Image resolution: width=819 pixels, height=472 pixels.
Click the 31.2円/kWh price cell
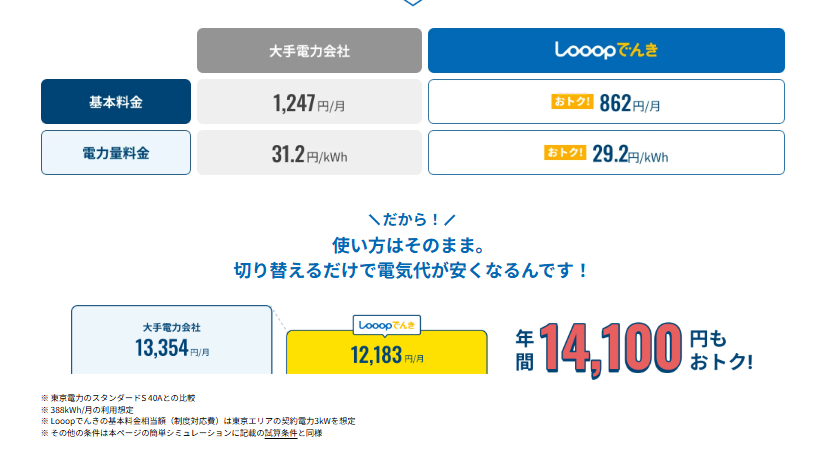[x=309, y=153]
